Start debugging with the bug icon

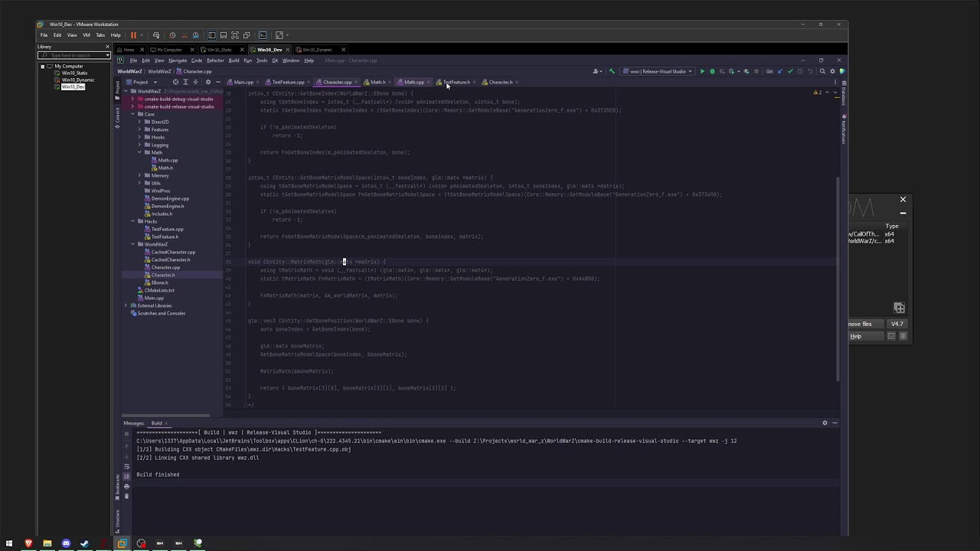tap(712, 71)
